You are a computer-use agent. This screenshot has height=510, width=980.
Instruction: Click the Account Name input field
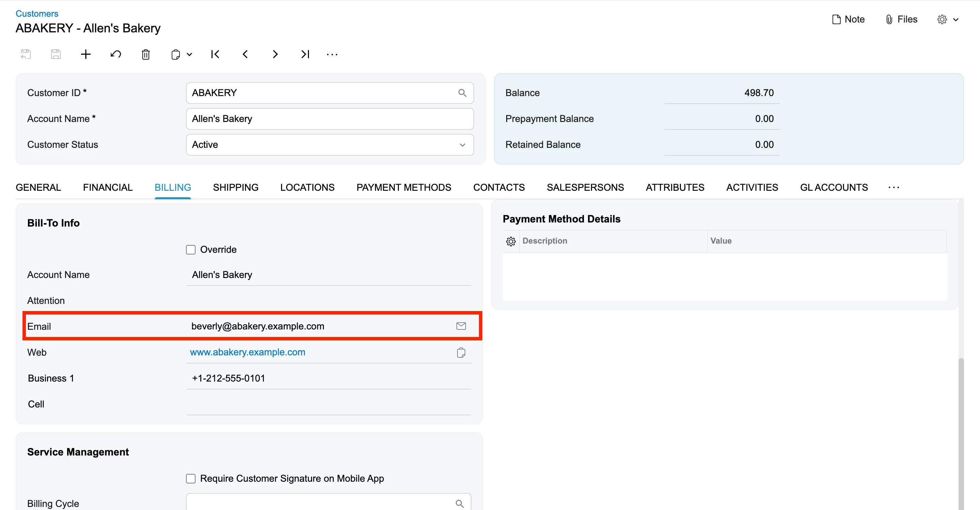click(x=329, y=119)
